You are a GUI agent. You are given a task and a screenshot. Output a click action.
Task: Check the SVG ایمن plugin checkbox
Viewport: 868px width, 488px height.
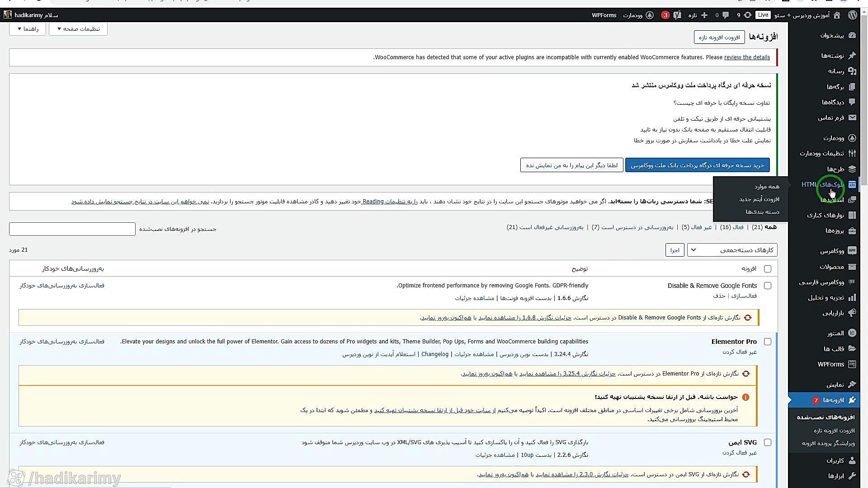pyautogui.click(x=768, y=442)
